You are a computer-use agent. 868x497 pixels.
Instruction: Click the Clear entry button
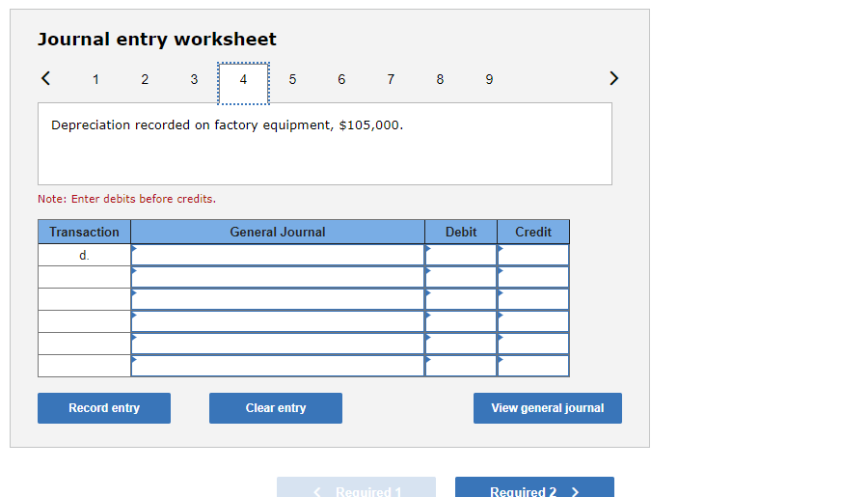(276, 408)
